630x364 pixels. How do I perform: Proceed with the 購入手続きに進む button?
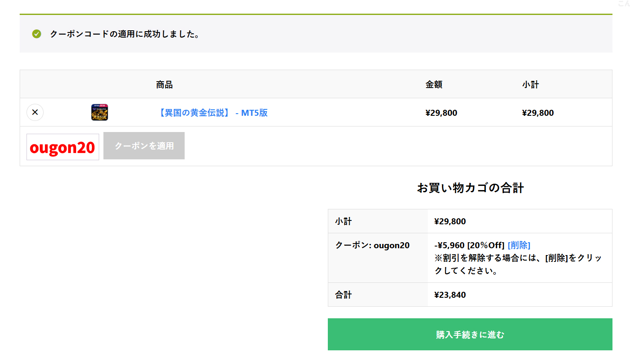tap(470, 335)
